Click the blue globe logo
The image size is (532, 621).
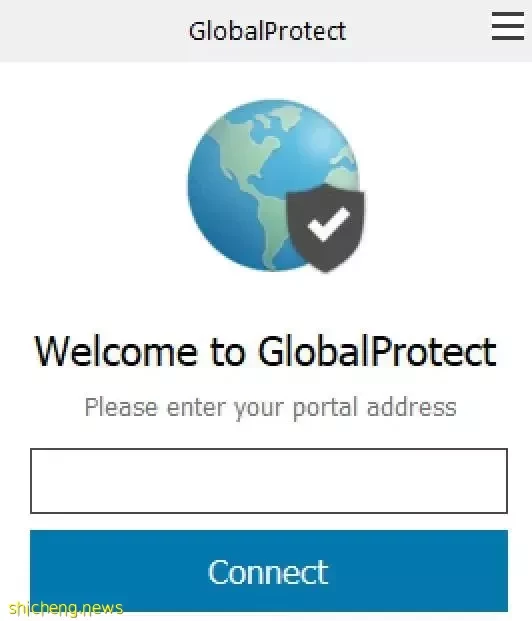[273, 185]
